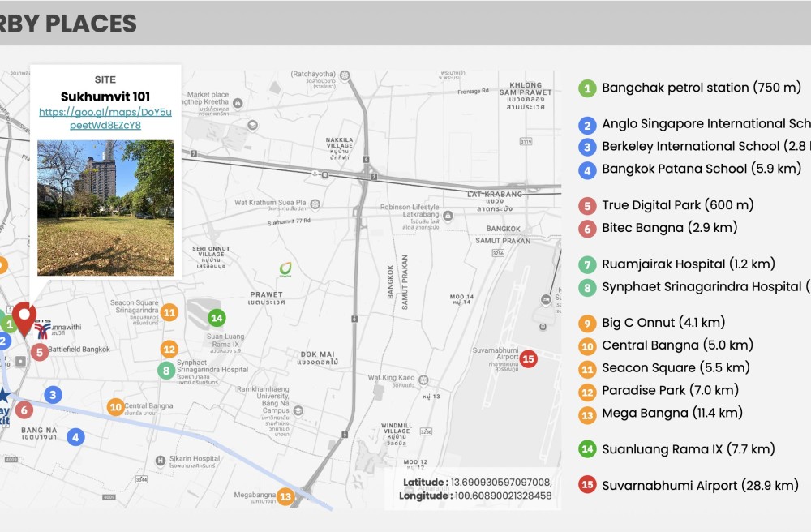Click the Ratchayotha place icon at map top
The image size is (811, 532).
click(x=345, y=75)
